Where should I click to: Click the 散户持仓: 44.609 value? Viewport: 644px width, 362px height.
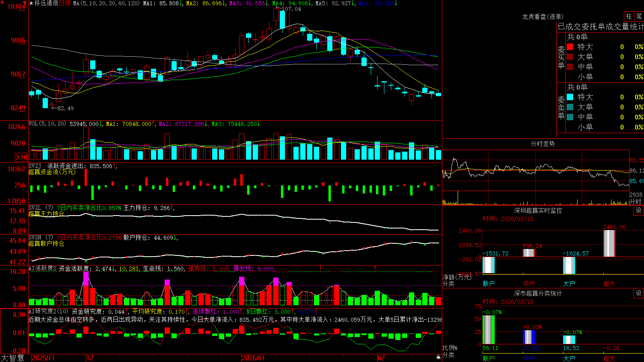150,237
